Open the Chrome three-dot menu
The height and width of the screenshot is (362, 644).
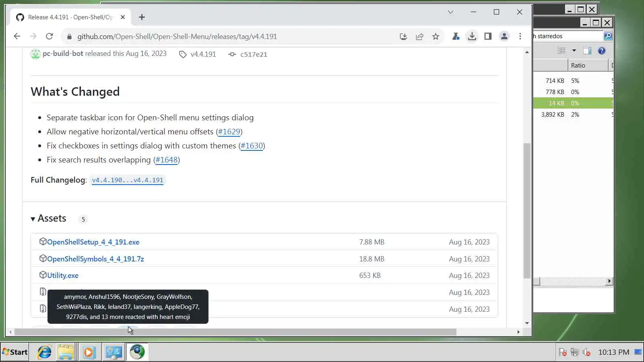point(520,37)
